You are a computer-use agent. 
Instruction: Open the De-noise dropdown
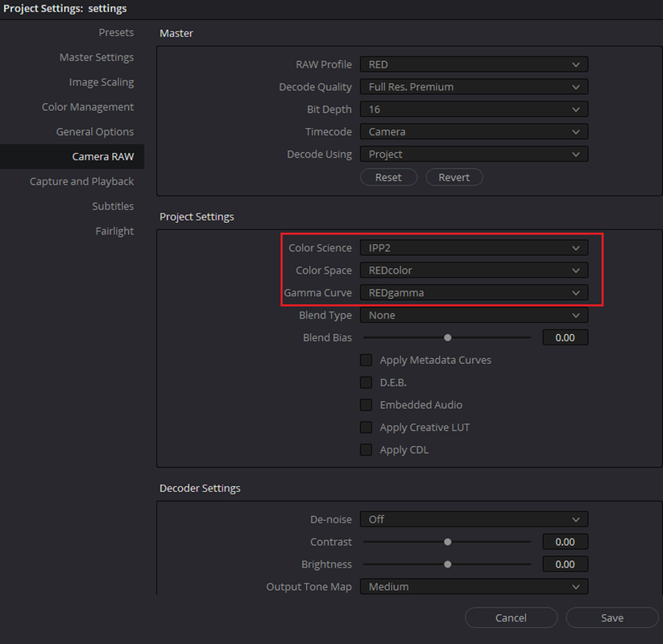tap(474, 519)
